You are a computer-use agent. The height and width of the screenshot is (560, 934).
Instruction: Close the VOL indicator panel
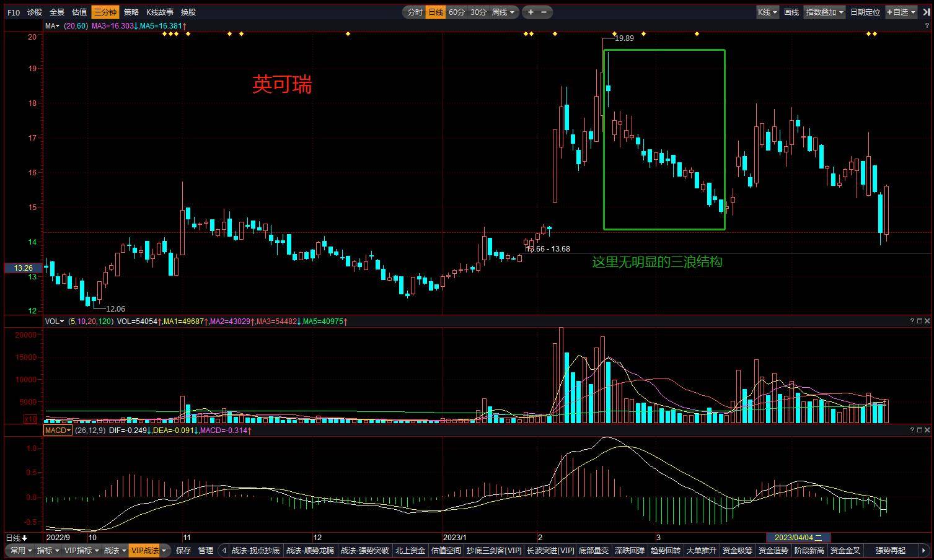[x=927, y=321]
